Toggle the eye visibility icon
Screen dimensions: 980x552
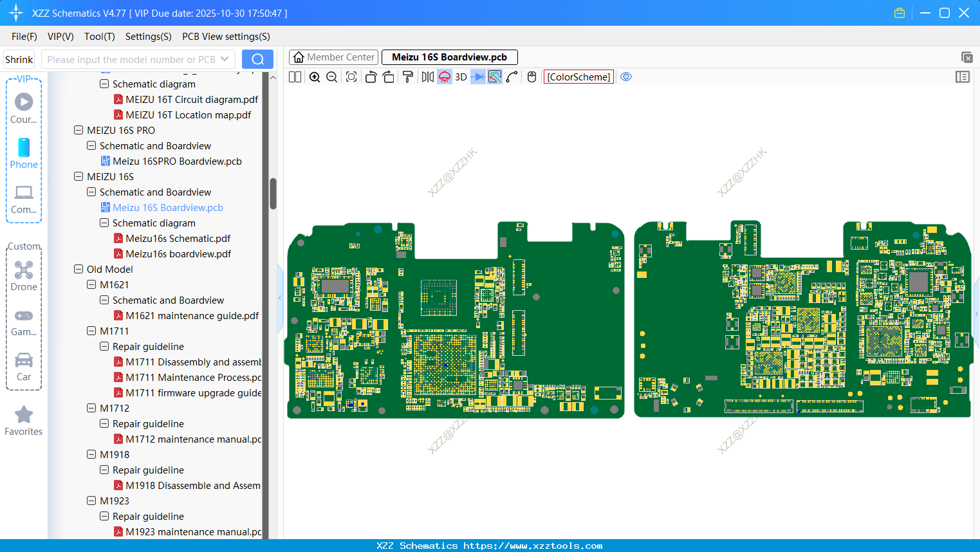626,77
